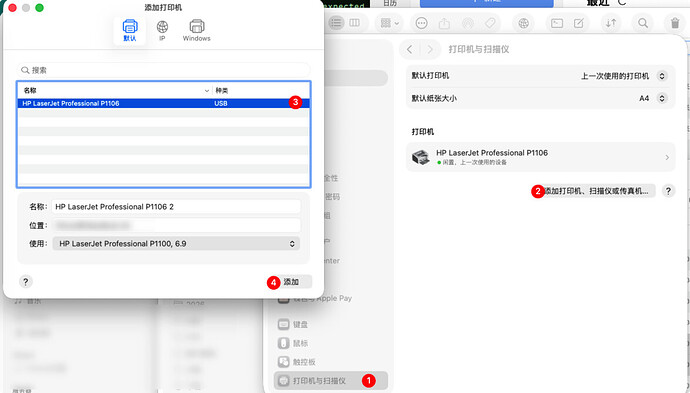
Task: Edit the 名称 field containing P1106 2
Action: (x=176, y=206)
